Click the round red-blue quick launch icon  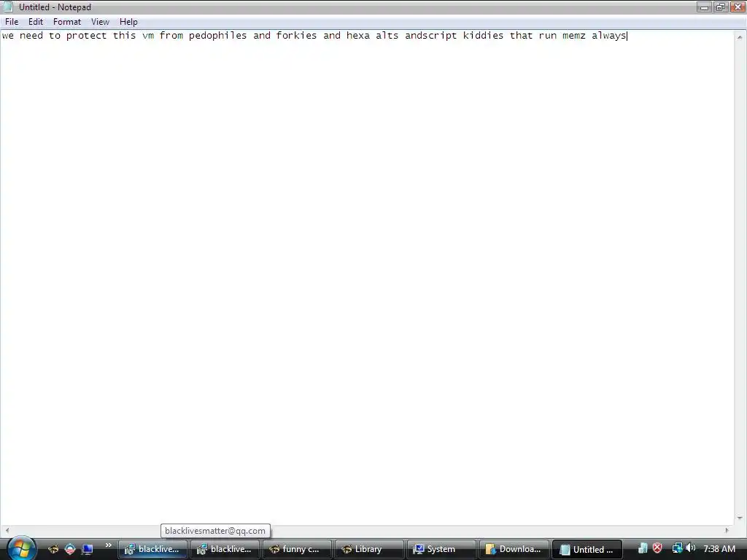coord(70,549)
